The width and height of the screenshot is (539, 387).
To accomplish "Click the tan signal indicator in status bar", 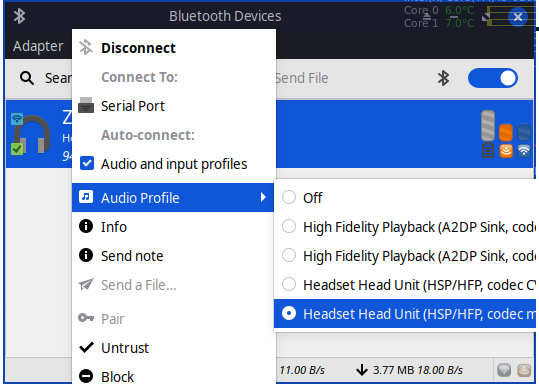I will coord(524,370).
